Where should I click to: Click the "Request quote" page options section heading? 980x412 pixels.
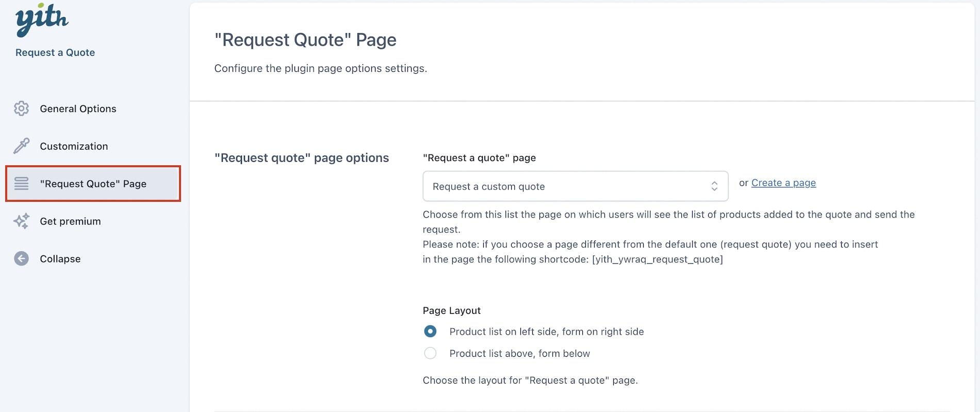click(302, 158)
